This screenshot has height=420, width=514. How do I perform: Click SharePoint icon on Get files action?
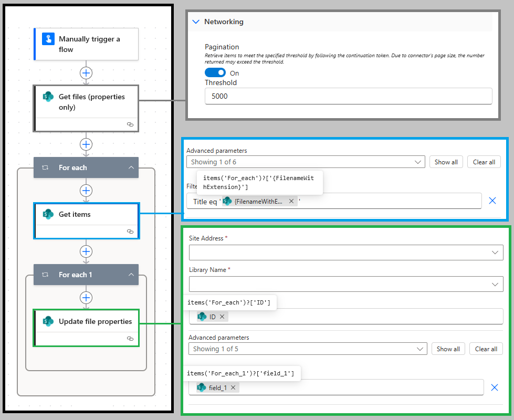[x=48, y=97]
